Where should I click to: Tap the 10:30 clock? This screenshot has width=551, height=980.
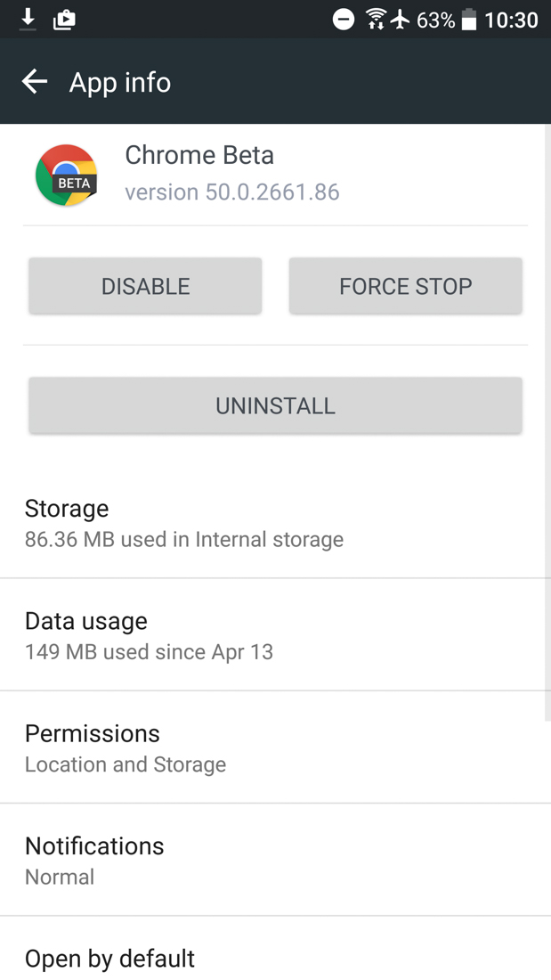[x=511, y=20]
